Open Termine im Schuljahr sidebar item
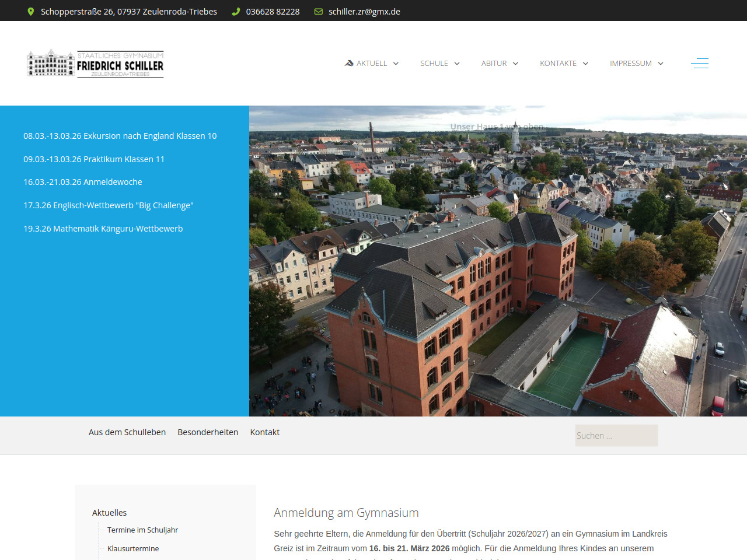This screenshot has width=747, height=560. pos(142,530)
